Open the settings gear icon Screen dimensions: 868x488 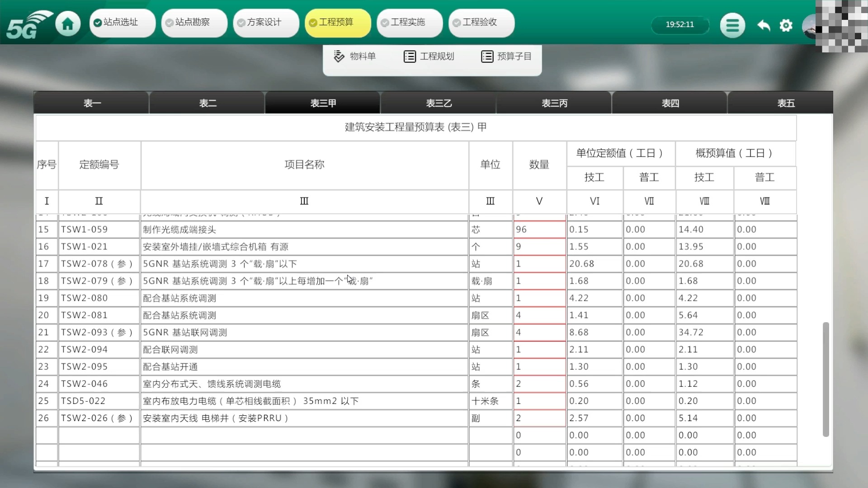click(786, 25)
